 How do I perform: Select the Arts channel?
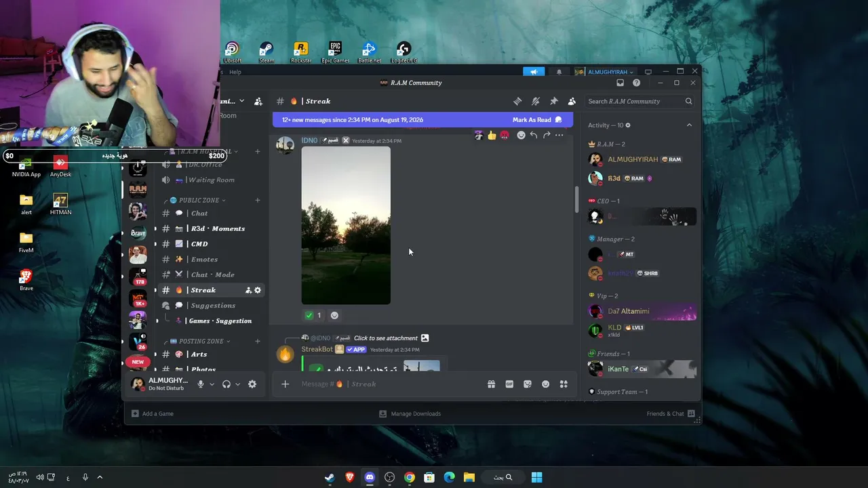[199, 354]
